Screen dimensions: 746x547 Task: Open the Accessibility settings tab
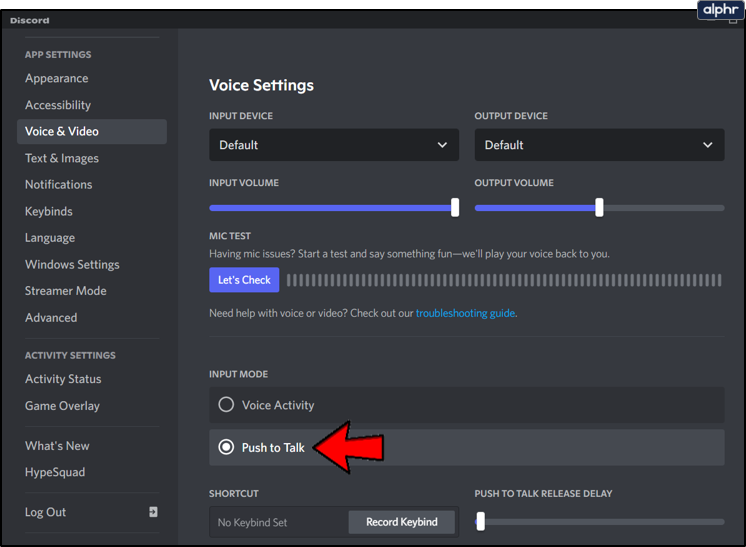coord(58,105)
